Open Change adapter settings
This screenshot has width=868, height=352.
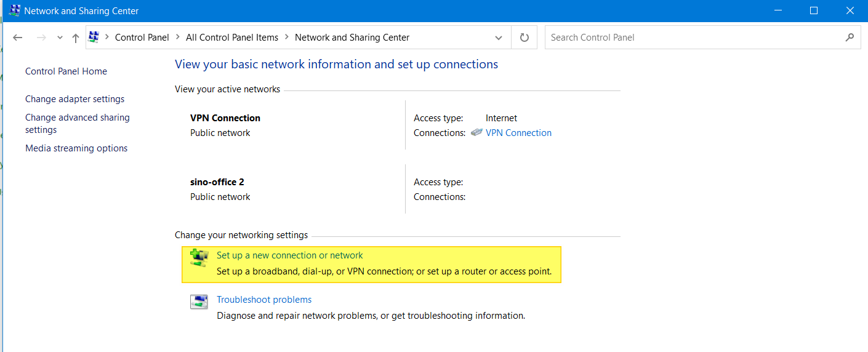pyautogui.click(x=74, y=99)
